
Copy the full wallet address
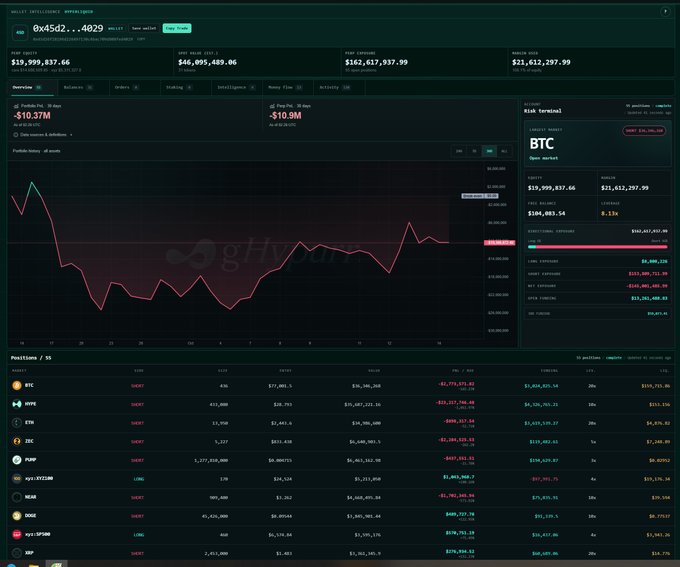pyautogui.click(x=141, y=39)
